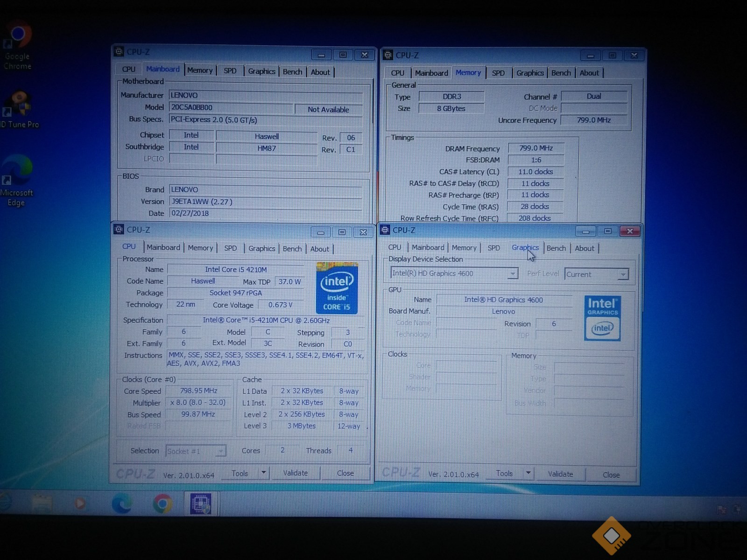747x560 pixels.
Task: Click the CPU-Z title icon of the bottom-right window
Action: point(385,230)
